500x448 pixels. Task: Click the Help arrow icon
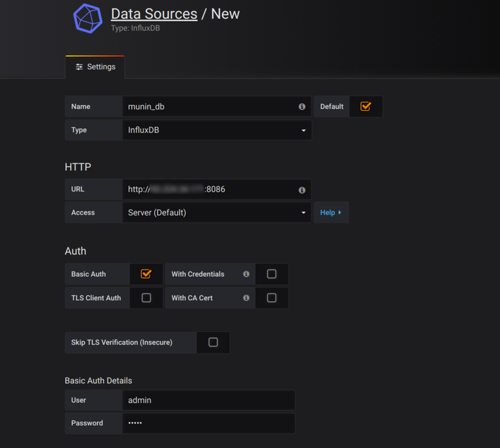[340, 212]
